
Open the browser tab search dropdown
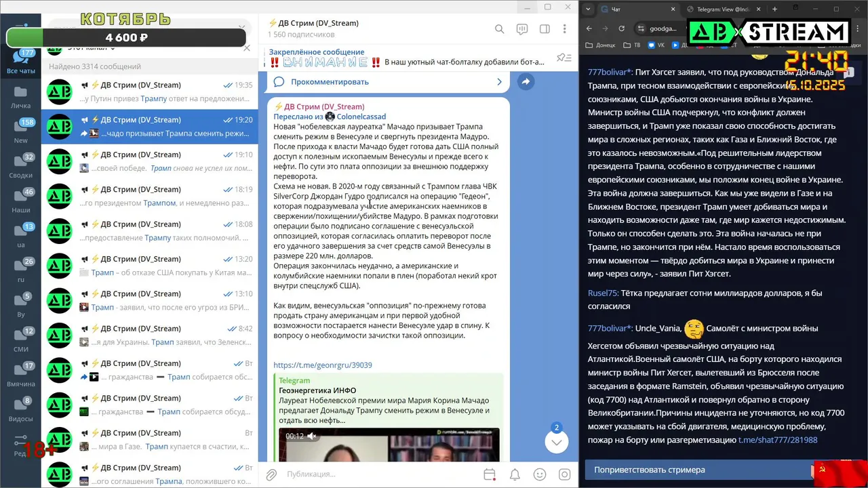[587, 9]
